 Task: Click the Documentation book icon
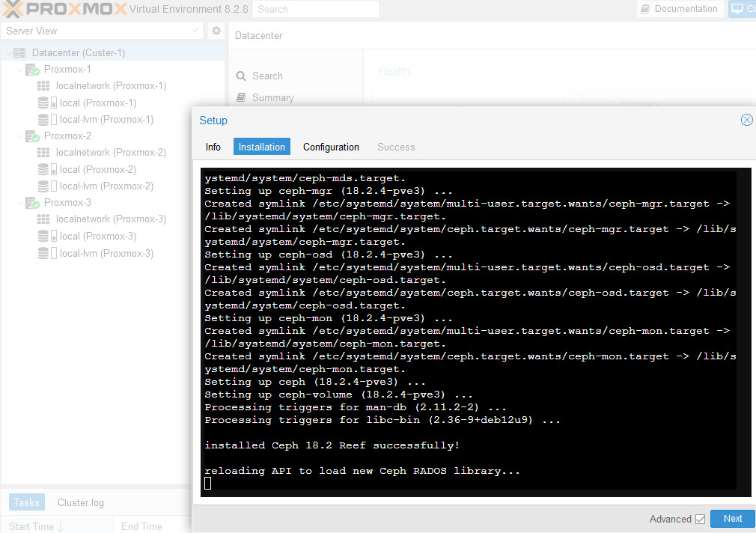click(x=645, y=9)
